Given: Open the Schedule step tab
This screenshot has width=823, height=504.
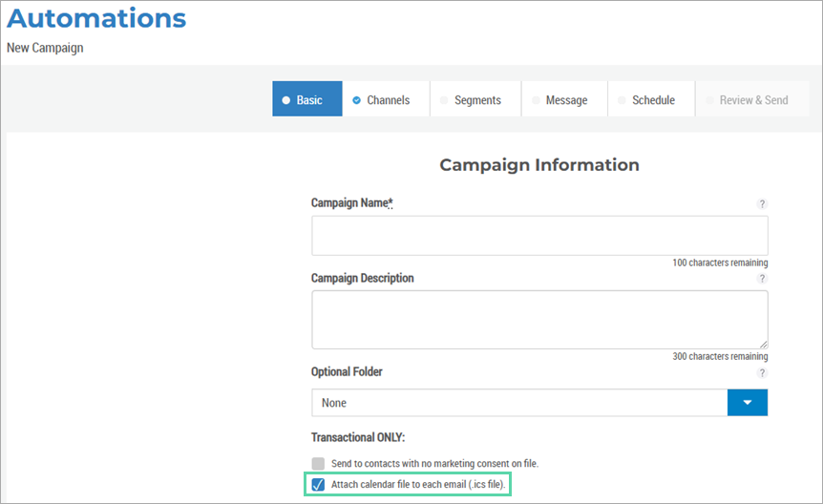Looking at the screenshot, I should pos(651,98).
